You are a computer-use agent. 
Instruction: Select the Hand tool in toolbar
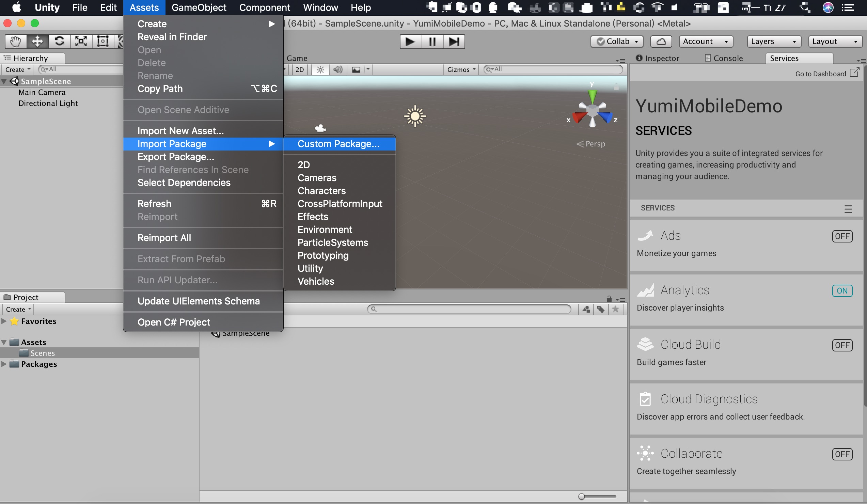tap(15, 41)
